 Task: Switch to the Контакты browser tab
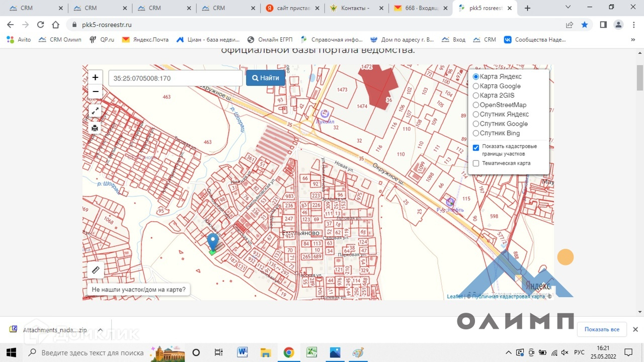355,8
